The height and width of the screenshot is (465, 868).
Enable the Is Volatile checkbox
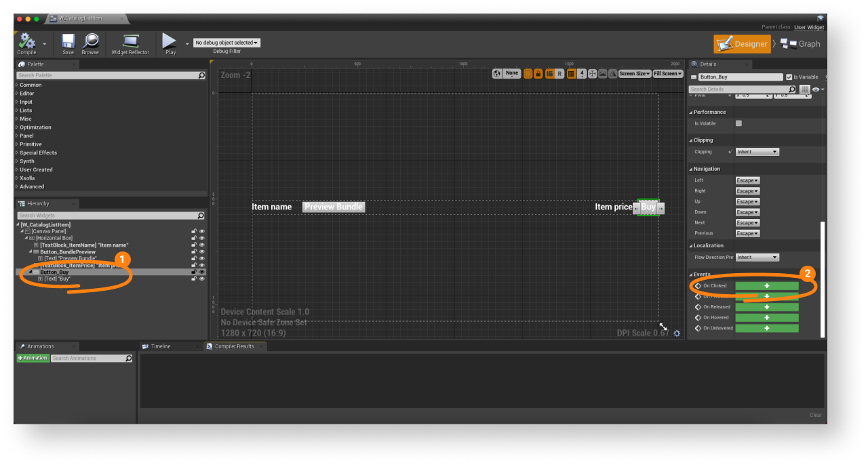click(x=738, y=123)
